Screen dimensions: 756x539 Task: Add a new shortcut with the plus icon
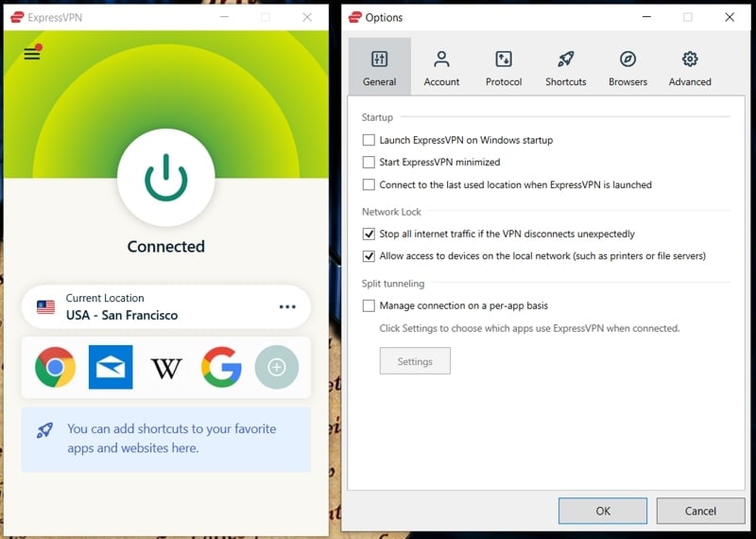click(x=277, y=367)
